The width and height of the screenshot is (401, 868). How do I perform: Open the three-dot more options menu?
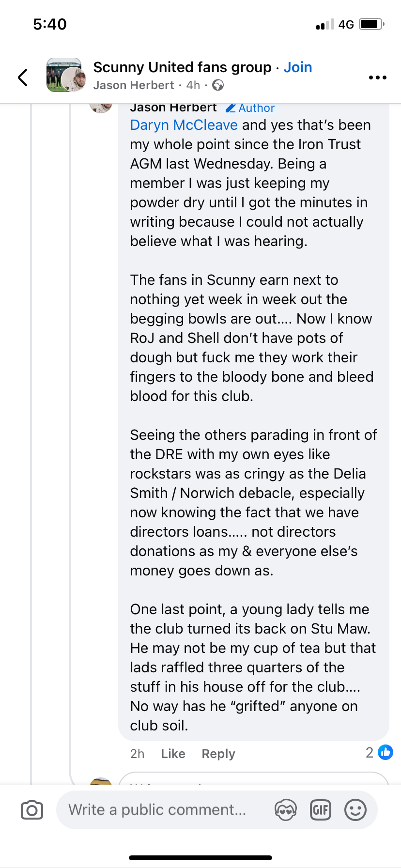click(377, 77)
